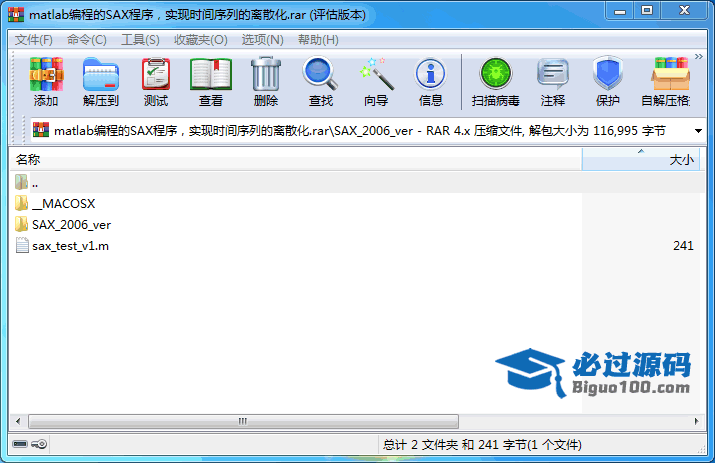Screen dimensions: 715x463
Task: Select the __MACOSX folder
Action: (x=64, y=203)
